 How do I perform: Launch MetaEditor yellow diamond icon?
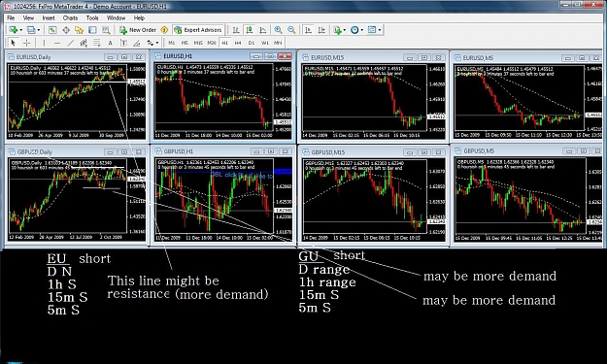[164, 30]
